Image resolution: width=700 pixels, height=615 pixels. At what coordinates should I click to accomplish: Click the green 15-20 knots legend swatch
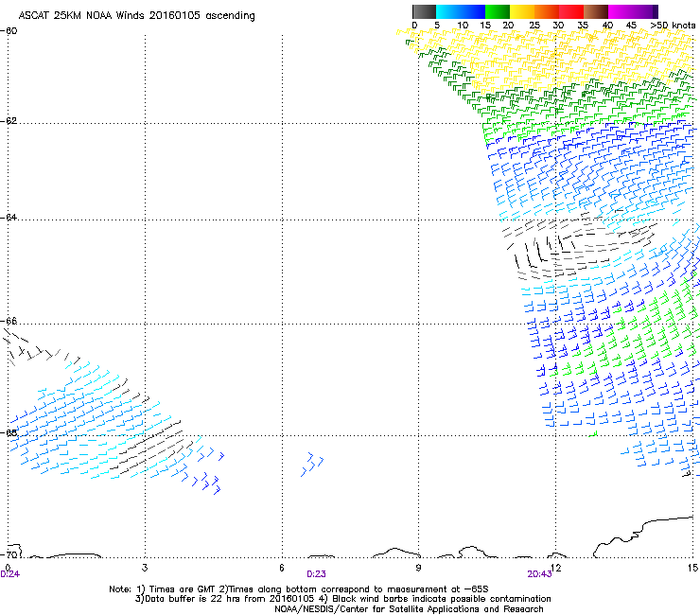[498, 11]
